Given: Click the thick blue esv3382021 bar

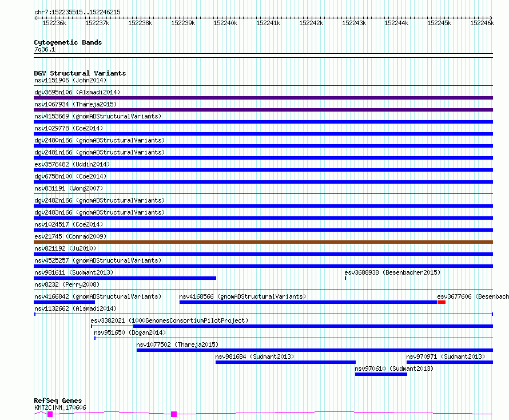Looking at the screenshot, I should (x=313, y=326).
